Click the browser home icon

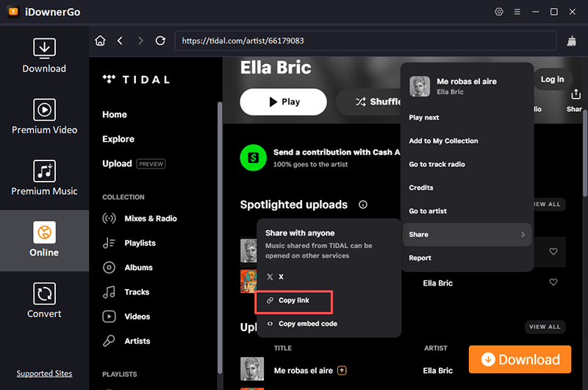[100, 40]
